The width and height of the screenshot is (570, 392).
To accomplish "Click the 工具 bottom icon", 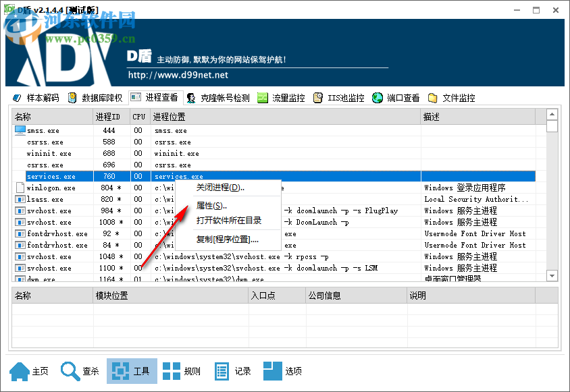I will click(x=120, y=371).
